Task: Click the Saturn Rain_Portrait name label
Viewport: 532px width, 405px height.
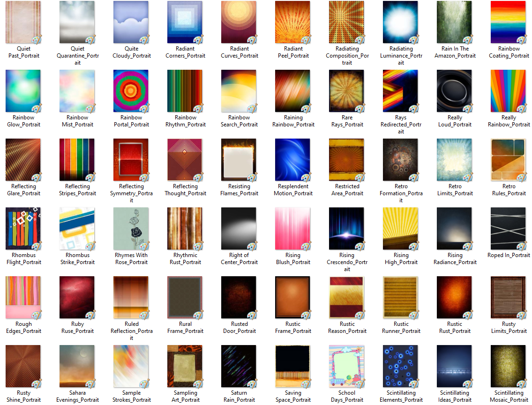Action: (x=239, y=396)
